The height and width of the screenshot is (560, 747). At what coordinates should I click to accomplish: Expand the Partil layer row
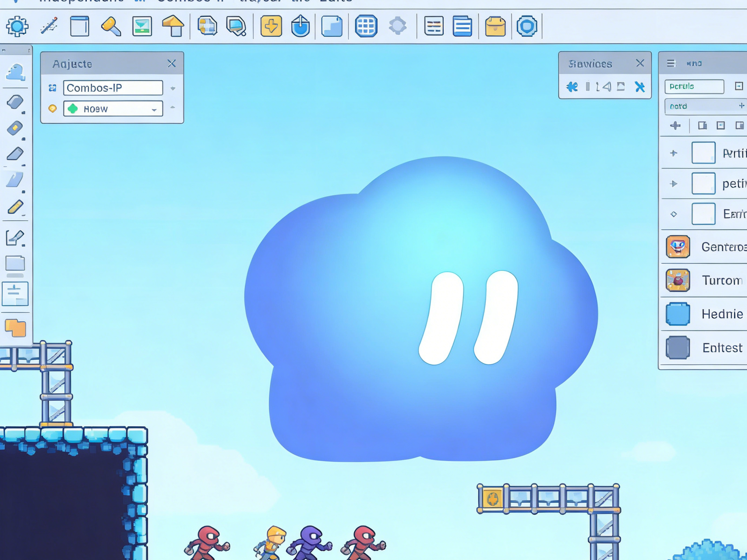[x=673, y=153]
